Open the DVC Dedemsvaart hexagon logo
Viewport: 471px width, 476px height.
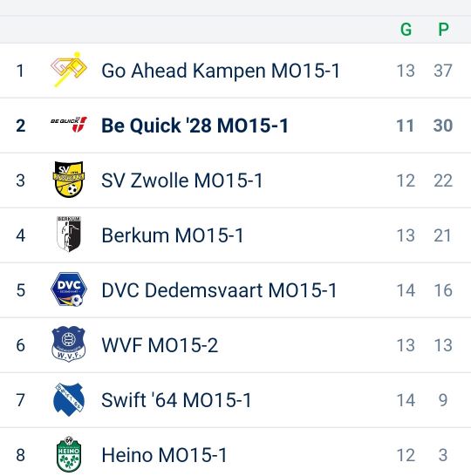[69, 289]
